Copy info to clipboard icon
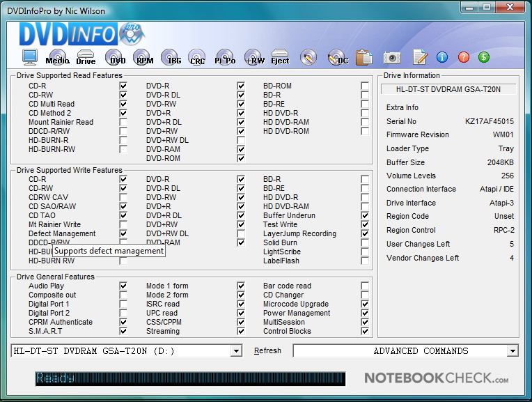The width and height of the screenshot is (532, 402). click(x=363, y=57)
